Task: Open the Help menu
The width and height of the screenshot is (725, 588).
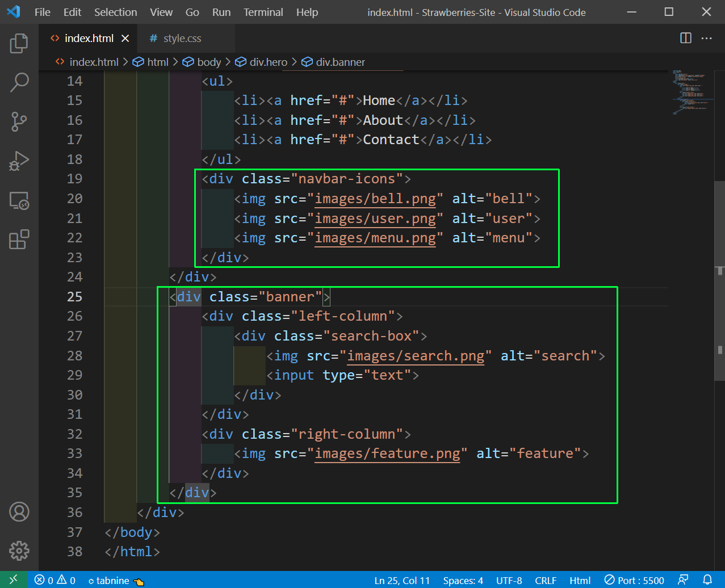Action: click(307, 12)
